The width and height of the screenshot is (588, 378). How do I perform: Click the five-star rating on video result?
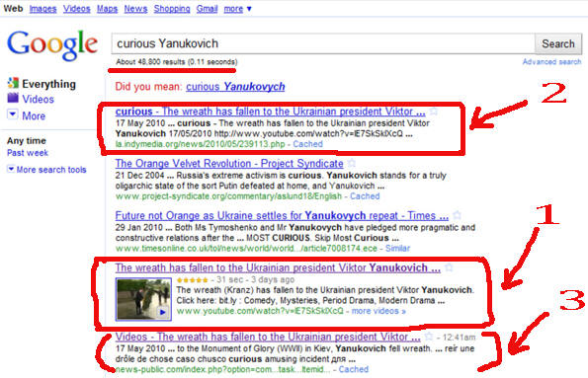pos(192,279)
